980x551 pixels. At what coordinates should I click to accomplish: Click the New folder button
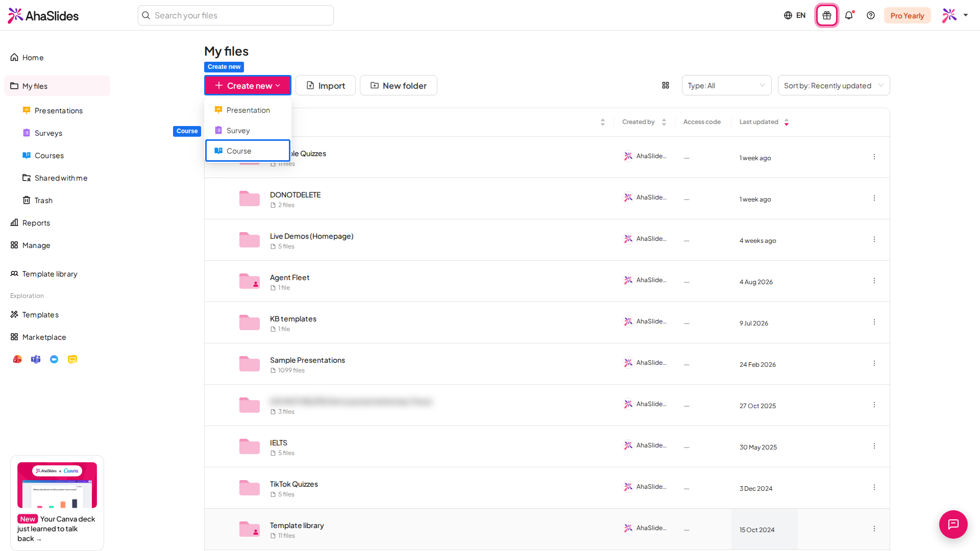click(399, 85)
